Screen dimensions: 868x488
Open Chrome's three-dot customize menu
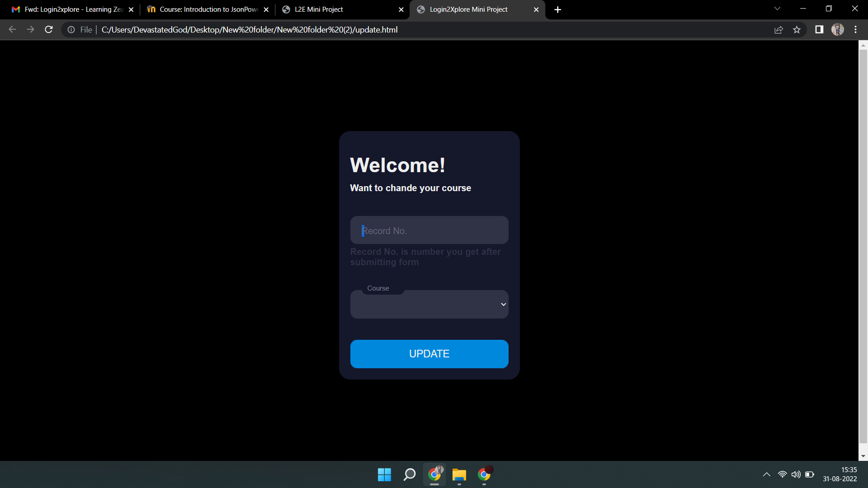point(855,29)
